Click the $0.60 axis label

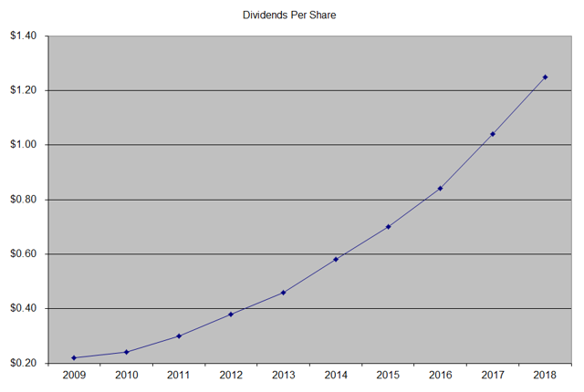coord(24,253)
